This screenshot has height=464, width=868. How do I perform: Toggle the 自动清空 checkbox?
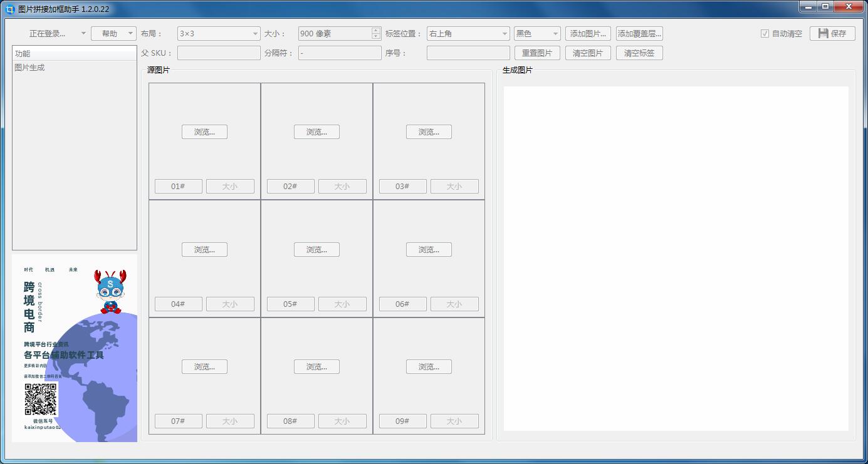click(765, 34)
